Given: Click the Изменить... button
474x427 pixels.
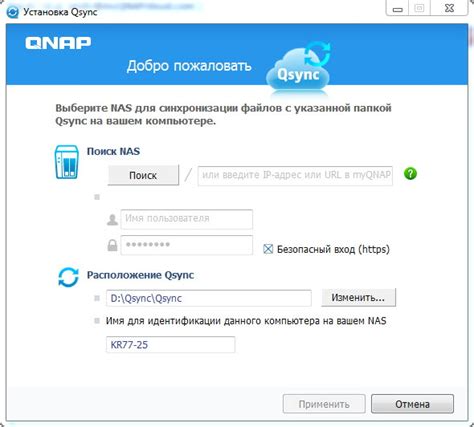Looking at the screenshot, I should [359, 297].
